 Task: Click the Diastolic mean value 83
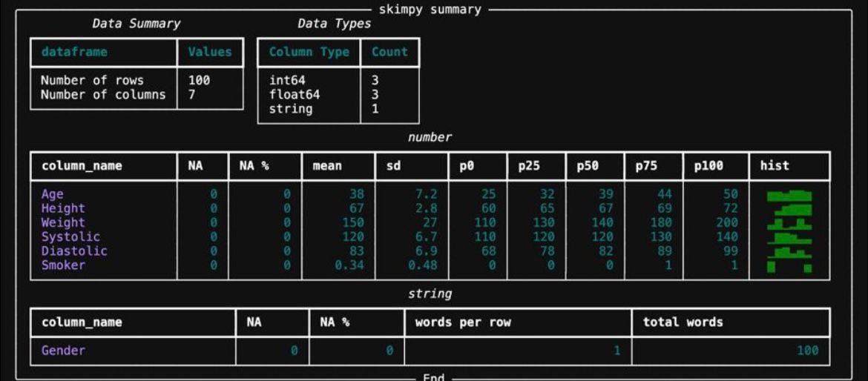(357, 251)
